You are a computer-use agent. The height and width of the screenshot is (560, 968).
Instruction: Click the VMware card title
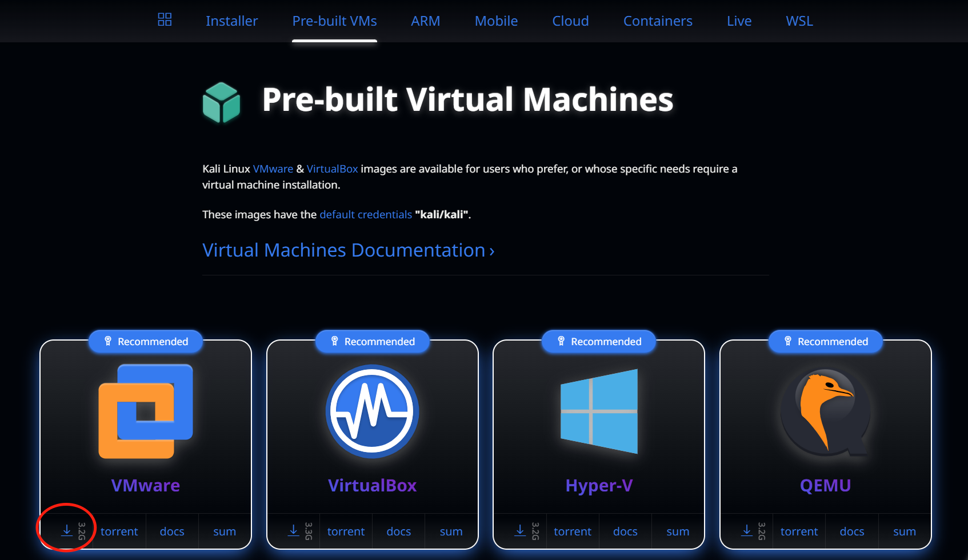146,485
